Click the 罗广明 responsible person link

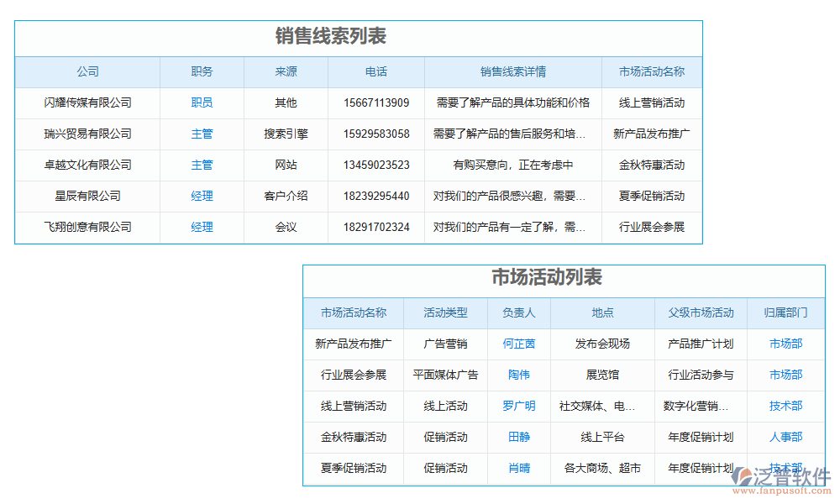coord(518,407)
